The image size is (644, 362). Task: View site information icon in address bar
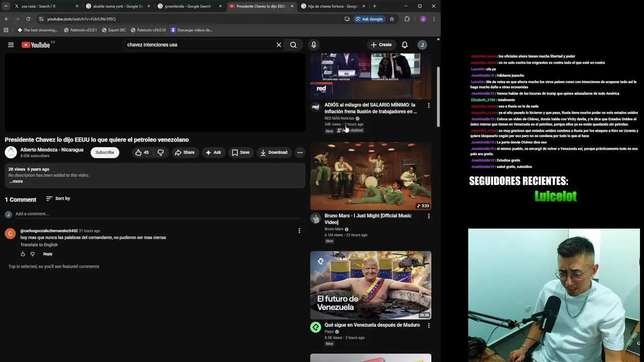[x=41, y=19]
